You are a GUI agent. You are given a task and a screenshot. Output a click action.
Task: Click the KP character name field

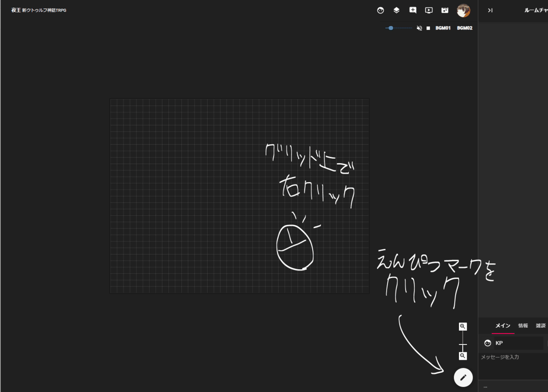coord(519,343)
